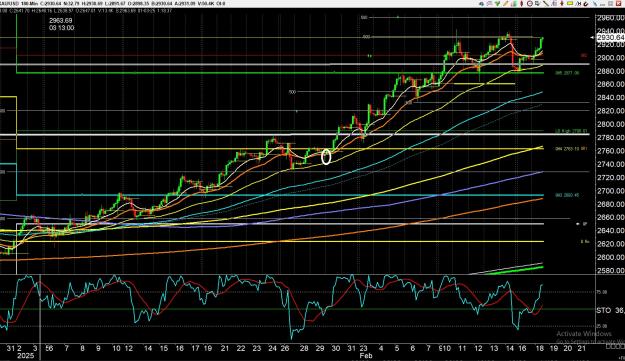Screen dimensions: 625x361
Task: Click date 18 on the time axis
Action: (x=540, y=348)
